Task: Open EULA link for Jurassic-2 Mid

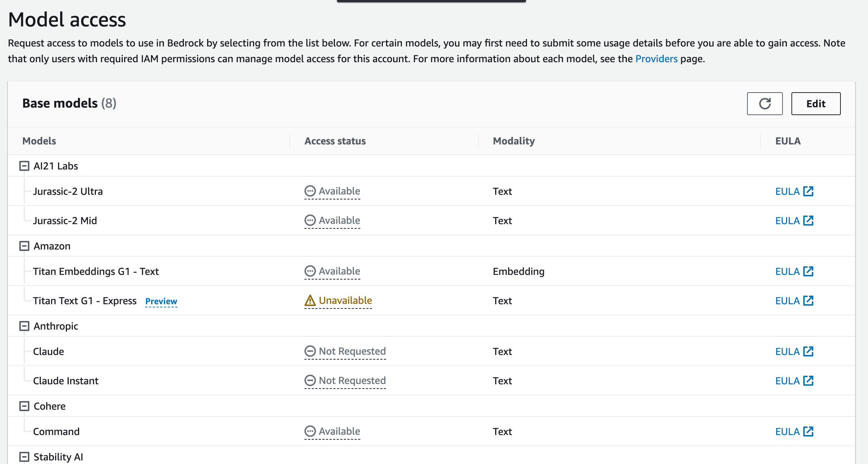Action: click(x=794, y=221)
